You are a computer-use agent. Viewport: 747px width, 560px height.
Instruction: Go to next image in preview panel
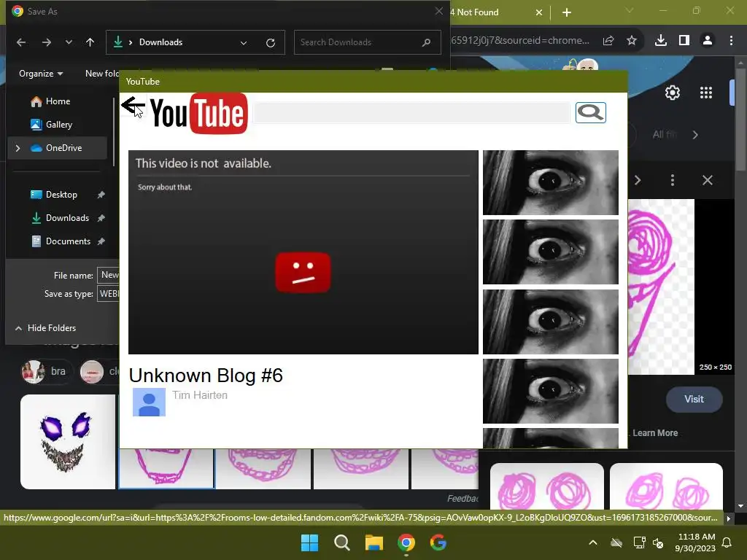pyautogui.click(x=638, y=181)
